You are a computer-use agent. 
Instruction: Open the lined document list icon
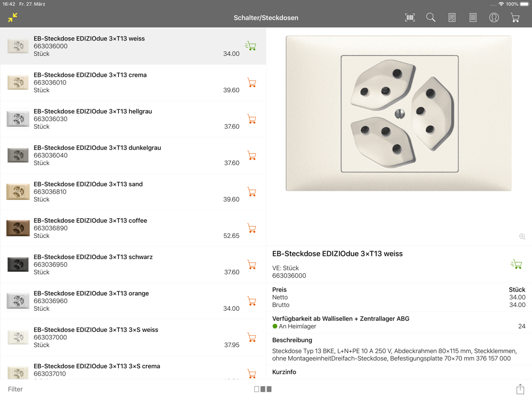[472, 18]
